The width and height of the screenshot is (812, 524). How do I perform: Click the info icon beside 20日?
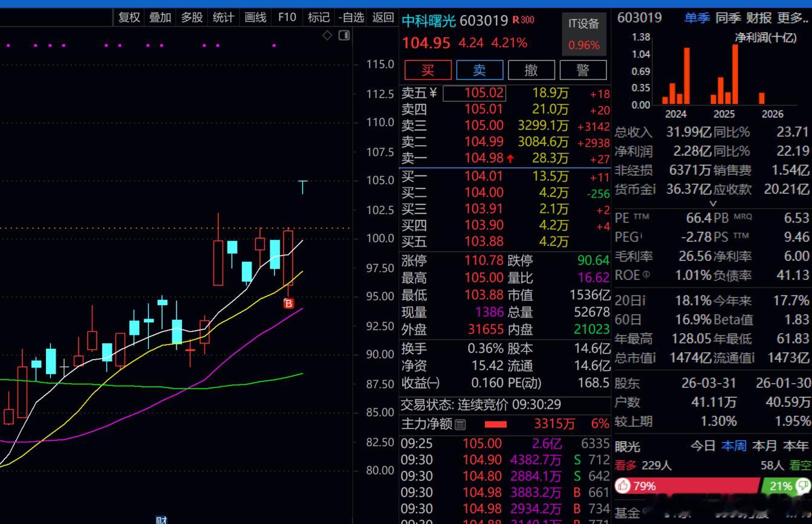[643, 300]
